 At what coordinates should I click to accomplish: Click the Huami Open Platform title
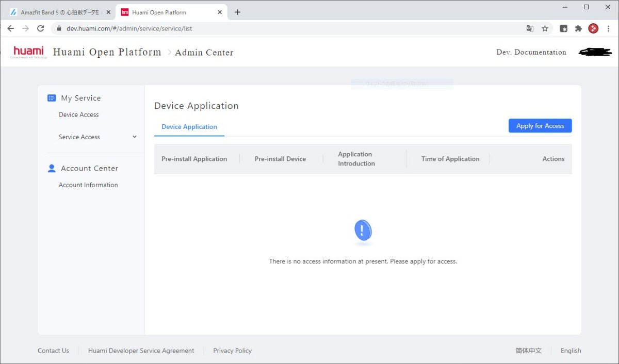pyautogui.click(x=107, y=52)
